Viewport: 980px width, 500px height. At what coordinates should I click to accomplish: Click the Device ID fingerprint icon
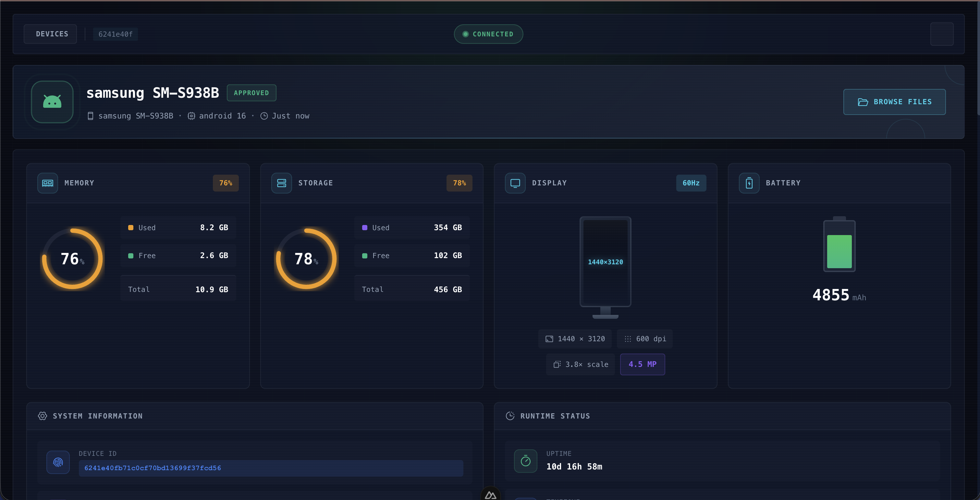pyautogui.click(x=58, y=462)
